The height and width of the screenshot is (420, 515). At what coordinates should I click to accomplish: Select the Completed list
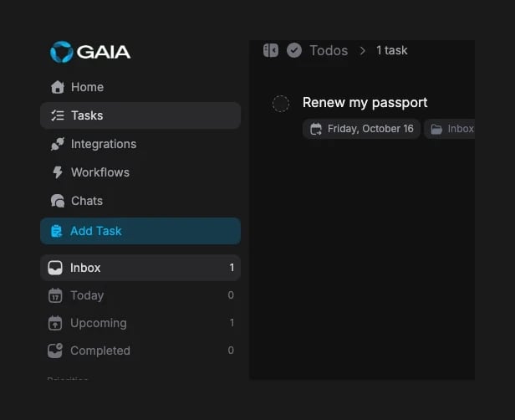(140, 351)
